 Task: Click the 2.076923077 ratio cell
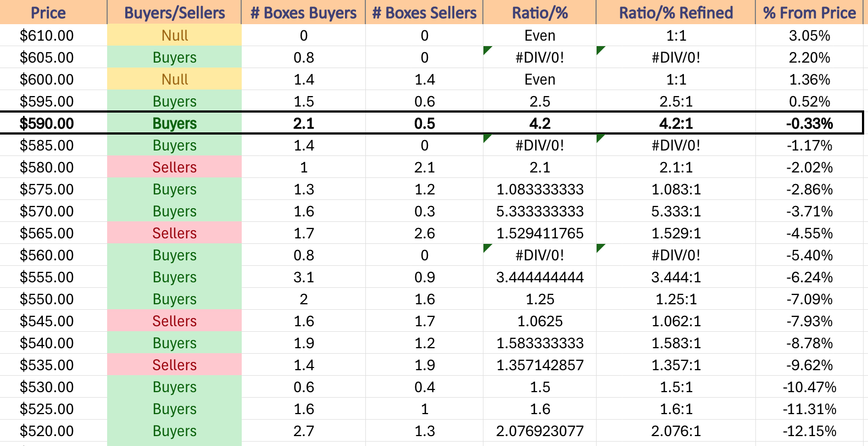pos(539,431)
